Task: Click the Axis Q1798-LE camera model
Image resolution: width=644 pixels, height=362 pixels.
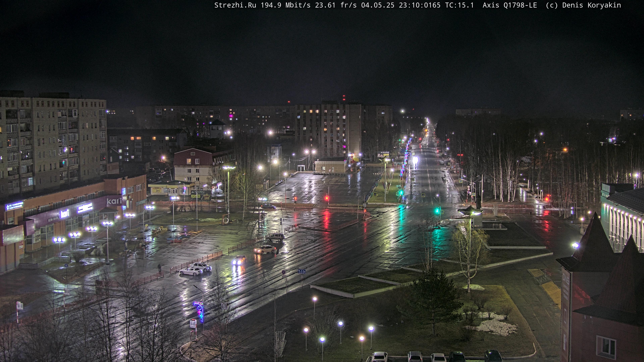Action: tap(510, 5)
